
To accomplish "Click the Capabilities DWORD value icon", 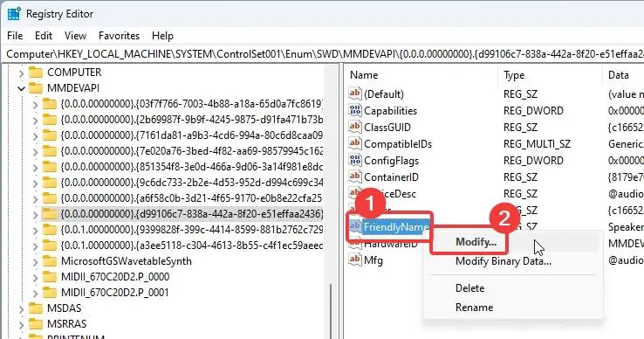I will coord(355,110).
